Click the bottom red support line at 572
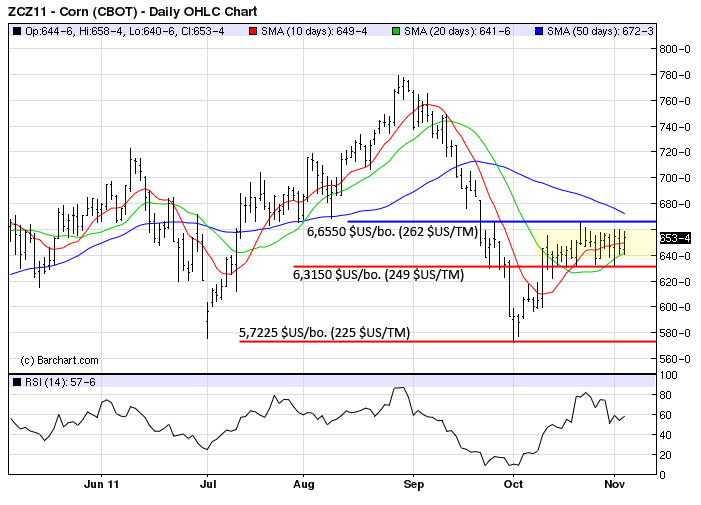 pos(448,341)
